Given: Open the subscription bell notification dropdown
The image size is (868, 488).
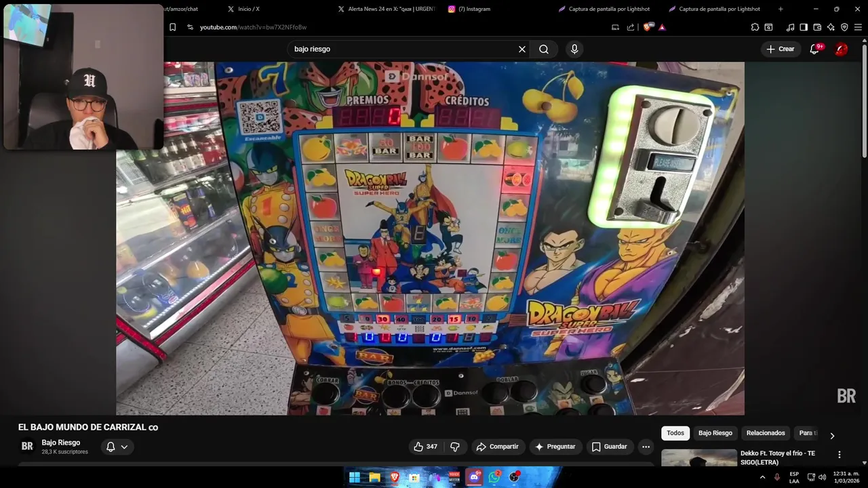Looking at the screenshot, I should point(117,447).
